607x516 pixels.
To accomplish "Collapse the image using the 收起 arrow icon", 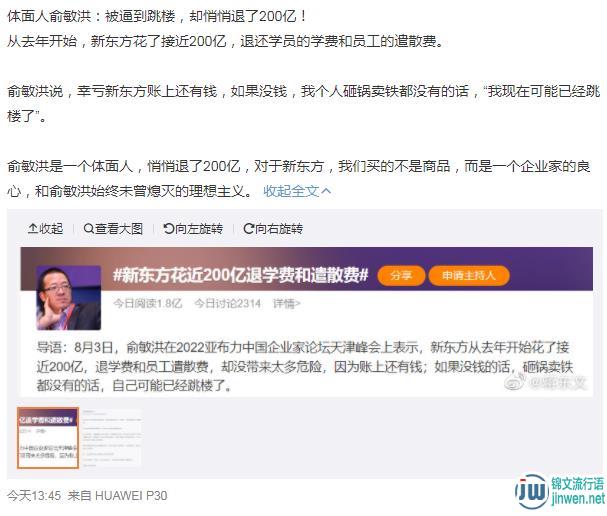I will click(x=45, y=229).
